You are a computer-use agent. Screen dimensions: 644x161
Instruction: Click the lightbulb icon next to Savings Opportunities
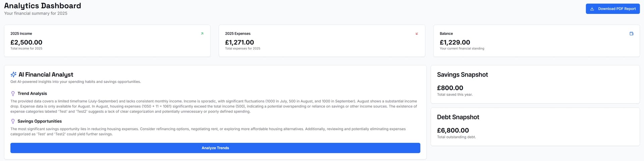pyautogui.click(x=13, y=121)
